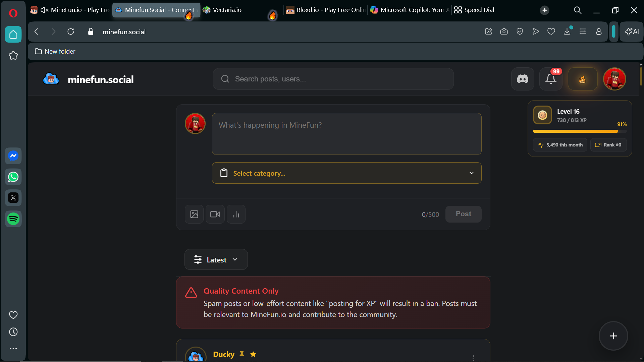Click the Post button
The height and width of the screenshot is (362, 644).
pos(463,214)
